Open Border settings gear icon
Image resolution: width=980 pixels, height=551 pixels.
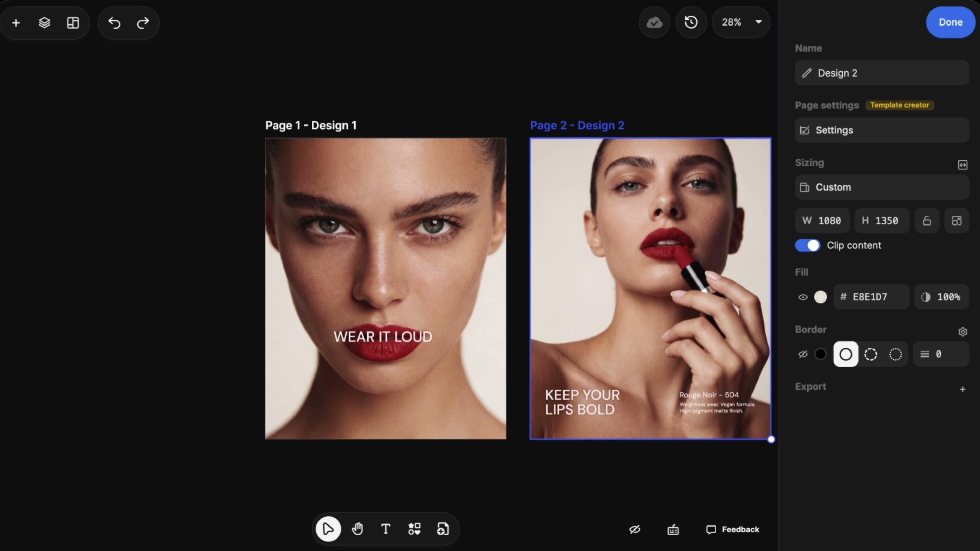click(962, 332)
